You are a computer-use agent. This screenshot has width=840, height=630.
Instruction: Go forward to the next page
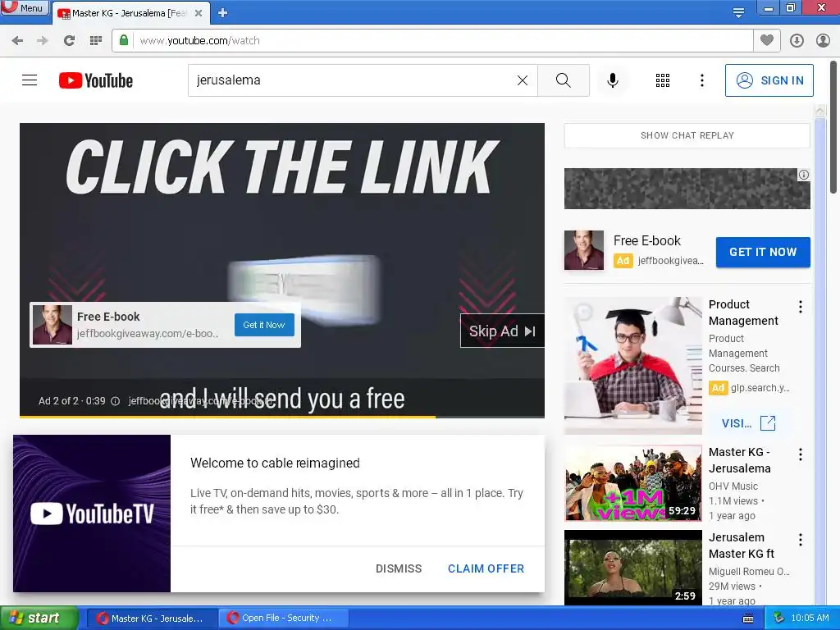tap(43, 40)
